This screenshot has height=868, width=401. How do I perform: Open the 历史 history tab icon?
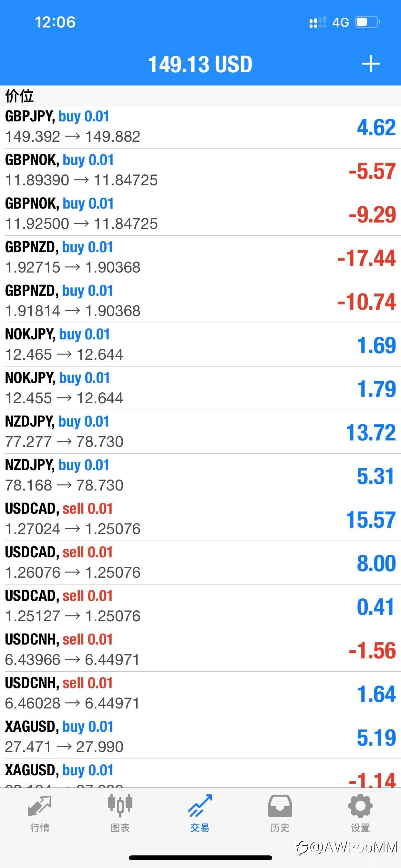(x=280, y=806)
